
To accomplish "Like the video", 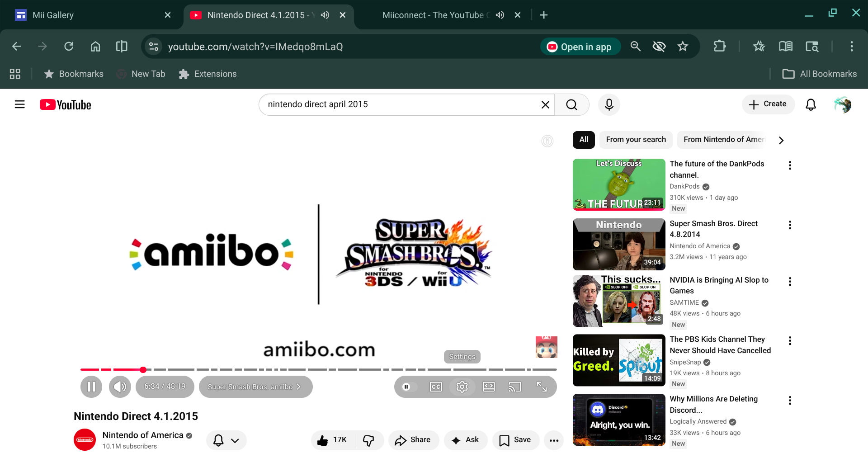I will [x=333, y=440].
